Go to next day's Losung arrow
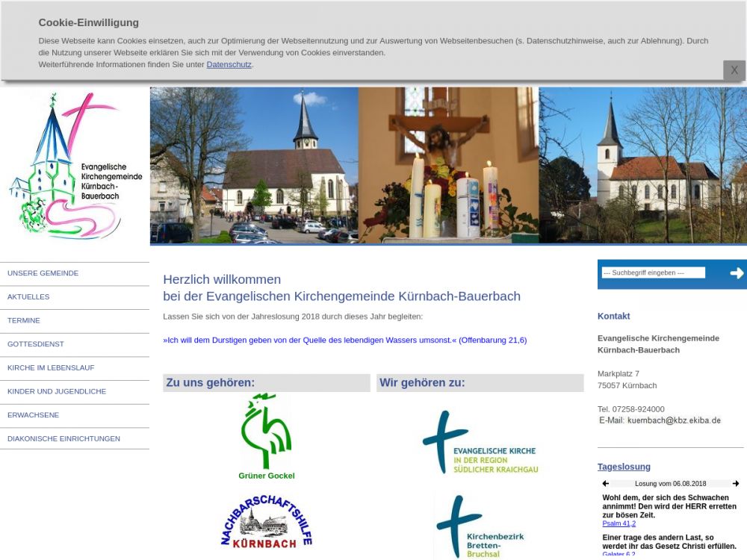The image size is (747, 560). (736, 484)
